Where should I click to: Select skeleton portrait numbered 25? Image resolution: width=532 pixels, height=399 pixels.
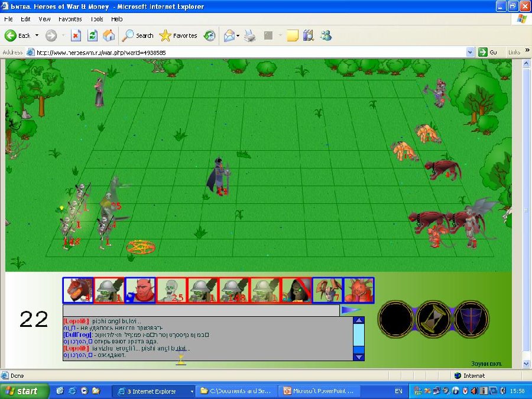click(171, 290)
